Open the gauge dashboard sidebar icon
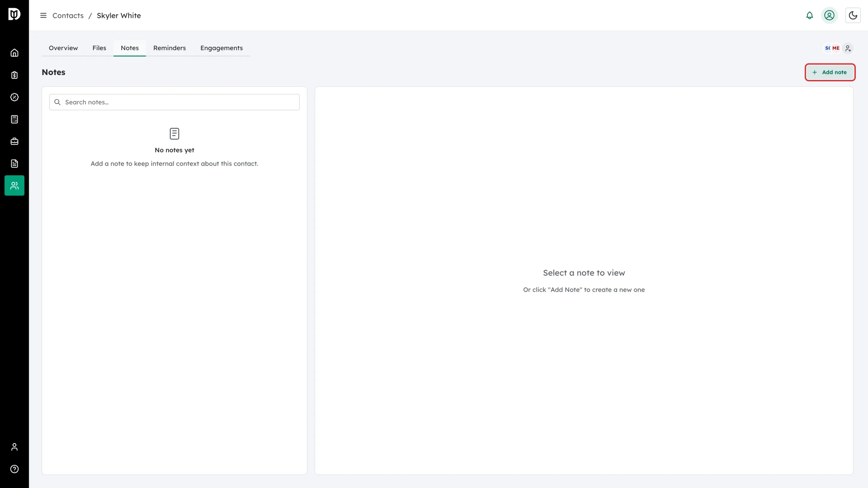 click(x=14, y=97)
